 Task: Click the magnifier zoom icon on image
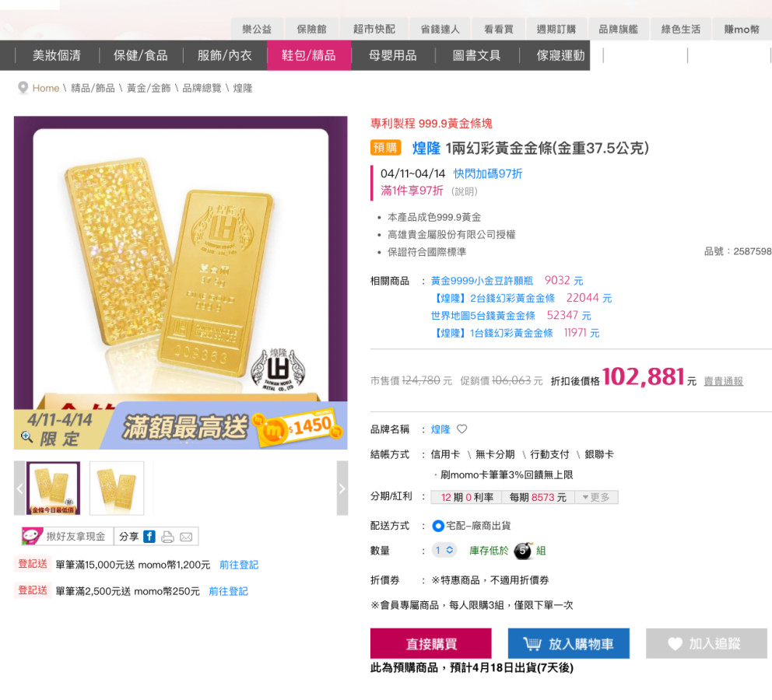pyautogui.click(x=26, y=436)
